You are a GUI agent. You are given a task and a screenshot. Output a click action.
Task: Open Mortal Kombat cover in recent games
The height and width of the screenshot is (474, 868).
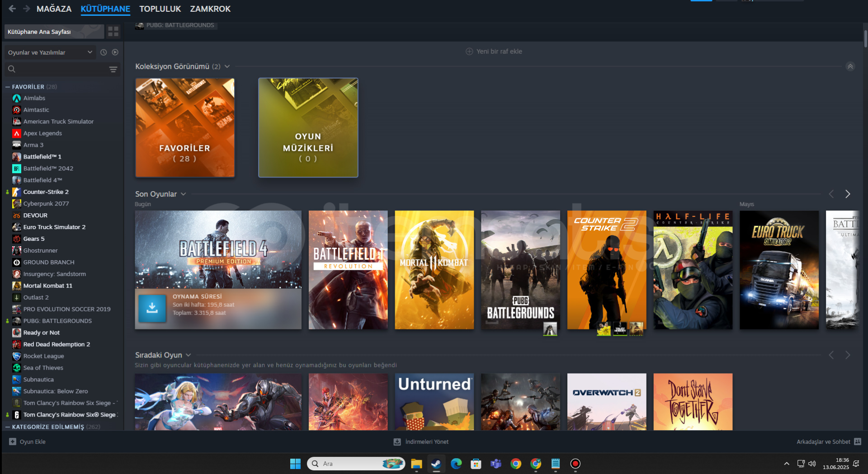pos(434,270)
